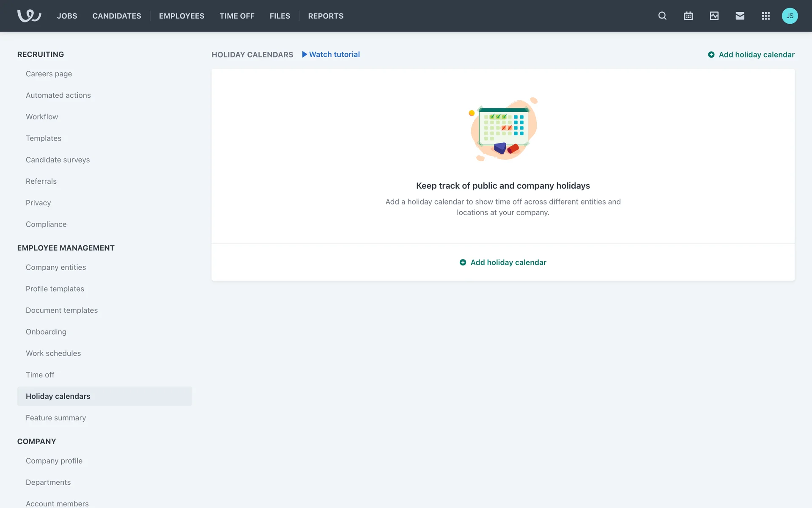Image resolution: width=812 pixels, height=508 pixels.
Task: Open Company entities settings
Action: coord(56,267)
